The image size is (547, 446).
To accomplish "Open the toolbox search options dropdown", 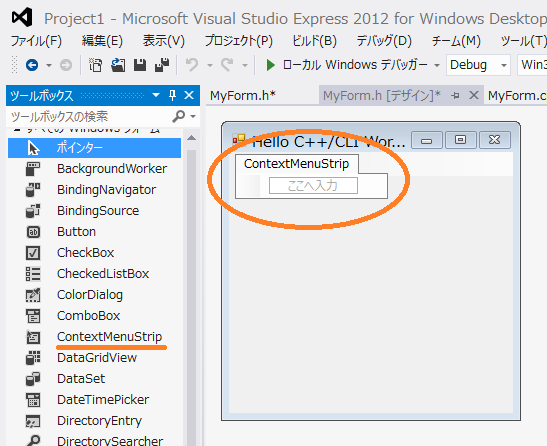I will coord(193,117).
